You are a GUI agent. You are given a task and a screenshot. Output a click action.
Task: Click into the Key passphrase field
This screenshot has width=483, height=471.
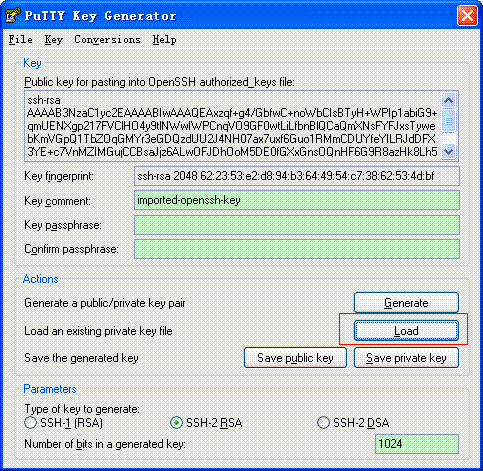point(297,225)
